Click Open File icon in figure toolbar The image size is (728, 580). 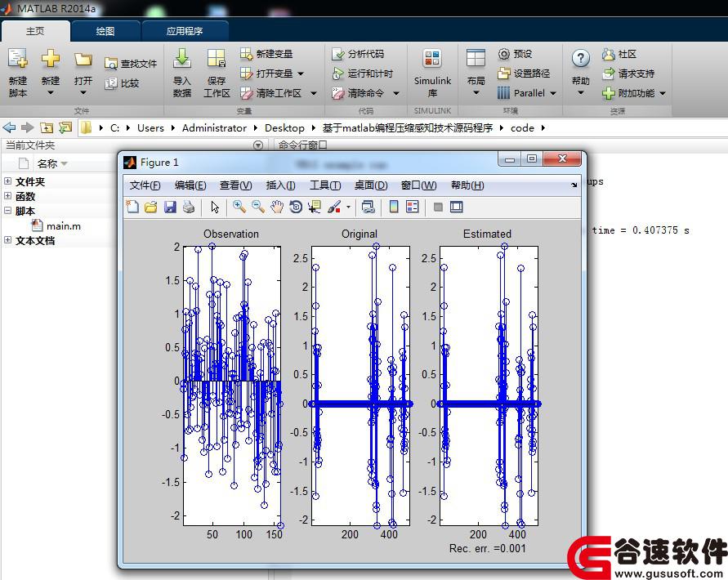click(151, 207)
